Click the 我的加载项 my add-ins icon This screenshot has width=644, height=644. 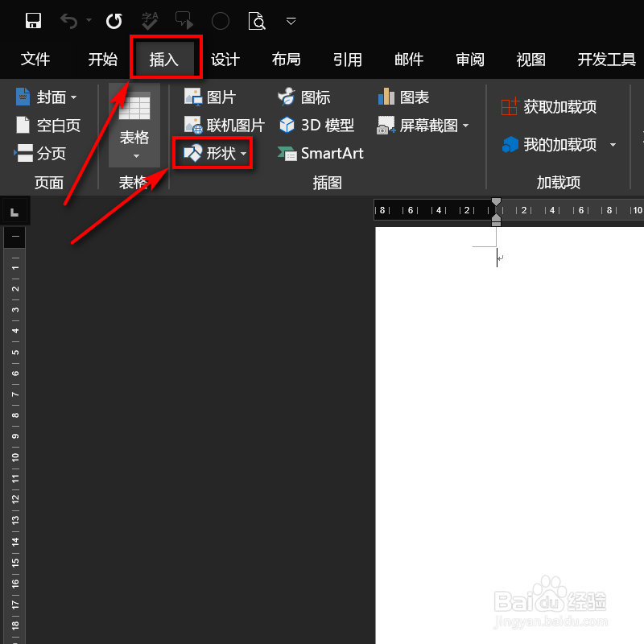(x=510, y=145)
